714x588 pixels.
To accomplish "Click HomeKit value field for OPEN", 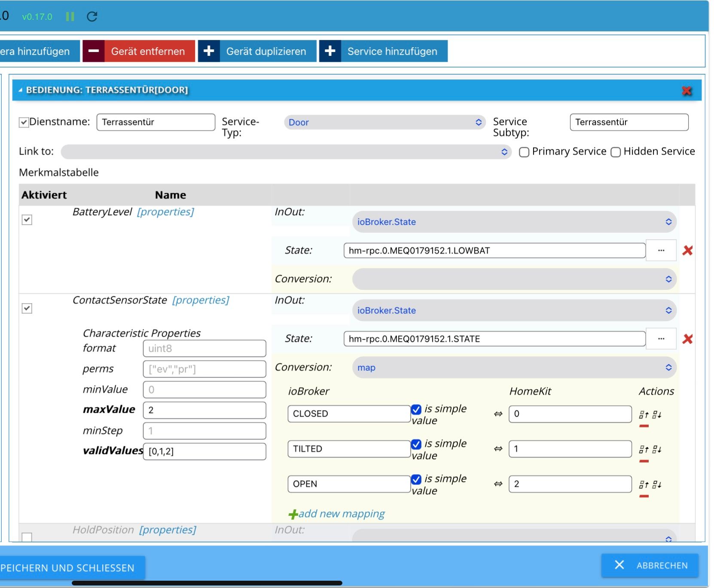I will [x=570, y=484].
